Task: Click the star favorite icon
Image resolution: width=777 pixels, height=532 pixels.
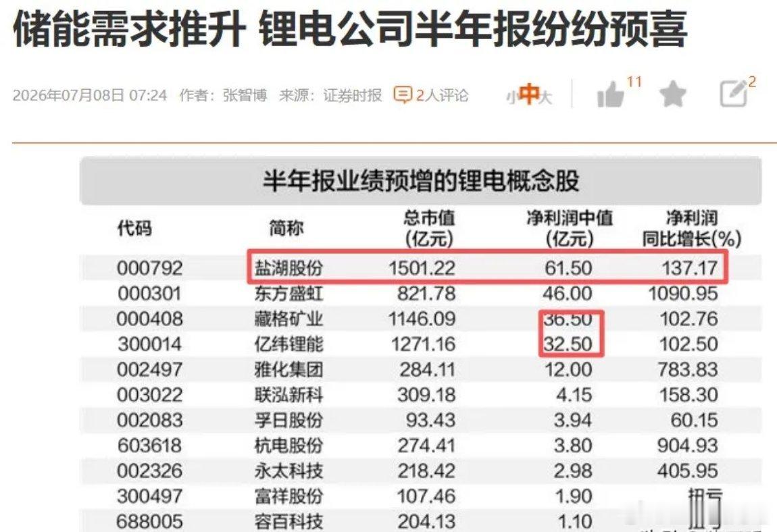Action: coord(672,94)
